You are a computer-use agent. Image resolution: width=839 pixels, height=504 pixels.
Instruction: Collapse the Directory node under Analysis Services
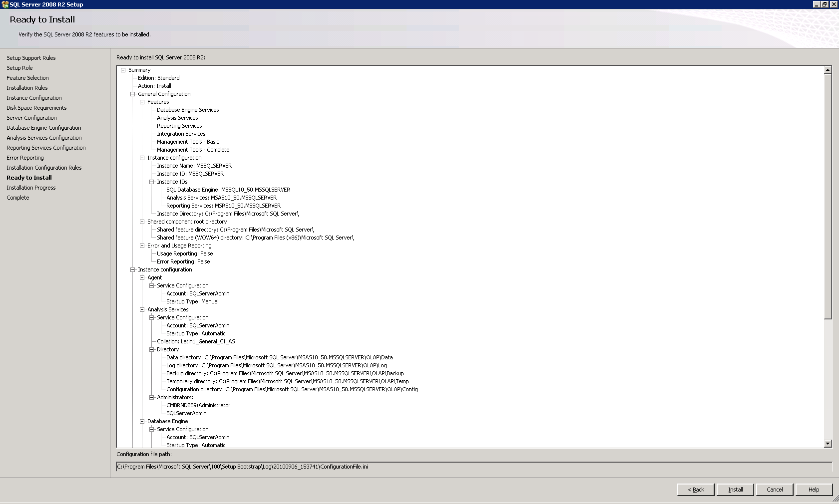151,349
